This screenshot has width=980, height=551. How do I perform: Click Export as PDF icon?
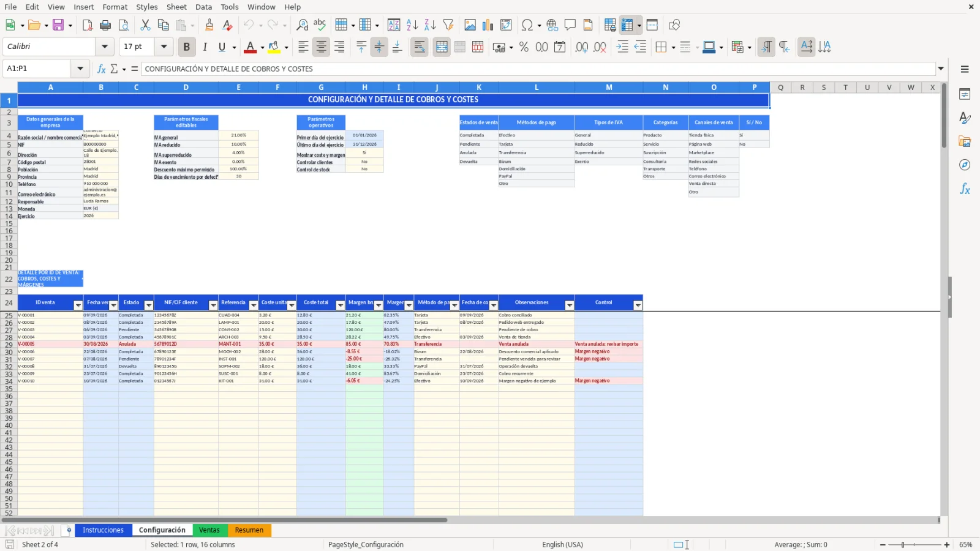point(88,25)
